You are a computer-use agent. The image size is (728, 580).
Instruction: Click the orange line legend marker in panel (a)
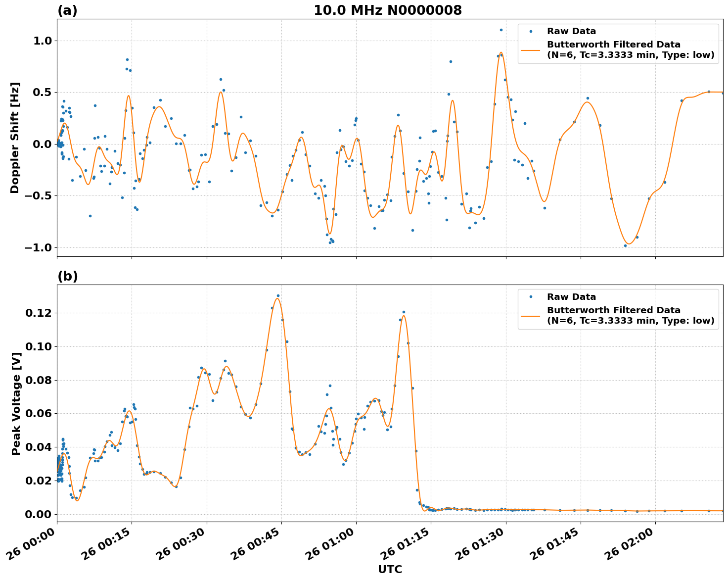click(531, 50)
